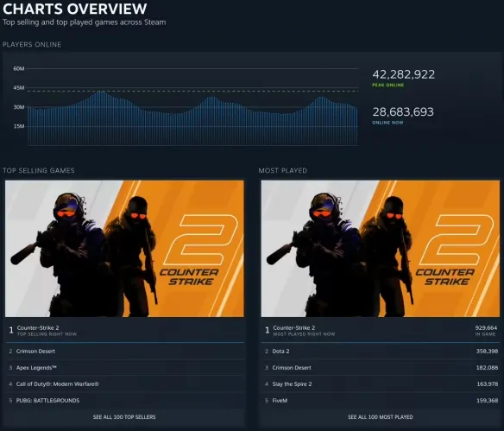Click the Peak Online green label
The image size is (504, 431).
pyautogui.click(x=388, y=85)
